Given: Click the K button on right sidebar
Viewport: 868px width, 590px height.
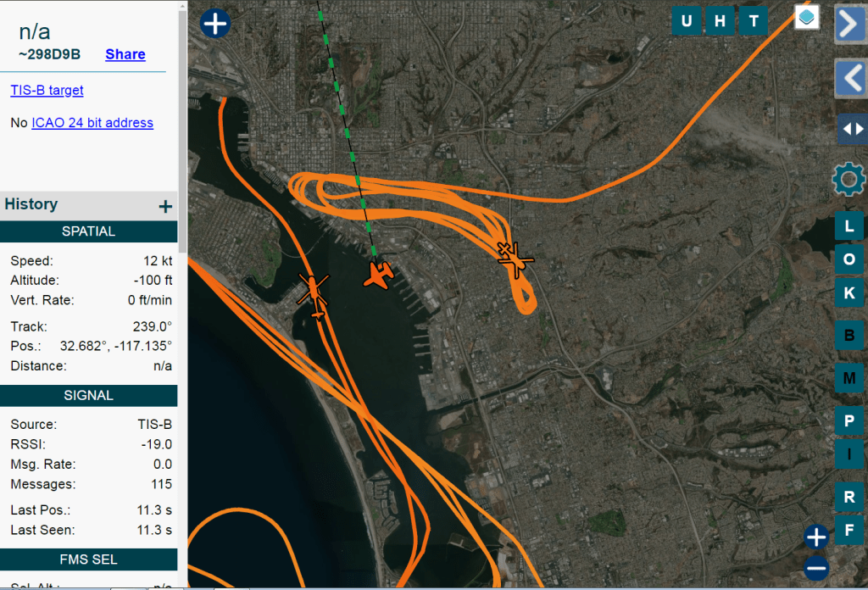Looking at the screenshot, I should 849,292.
